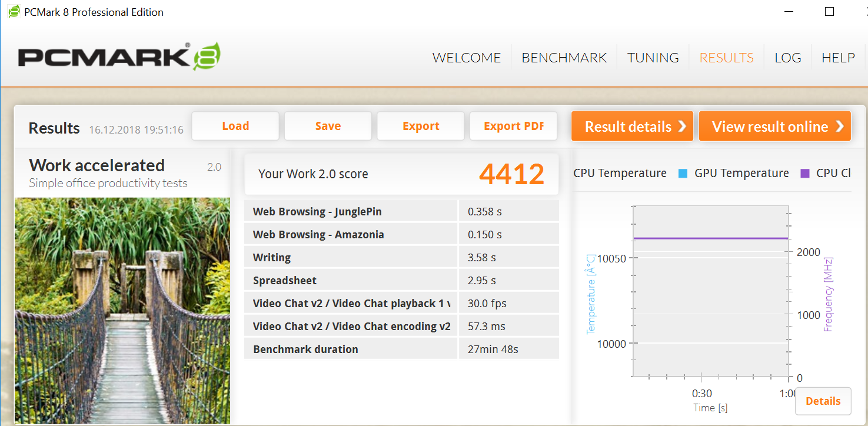868x426 pixels.
Task: Open the chart Details button
Action: 823,401
